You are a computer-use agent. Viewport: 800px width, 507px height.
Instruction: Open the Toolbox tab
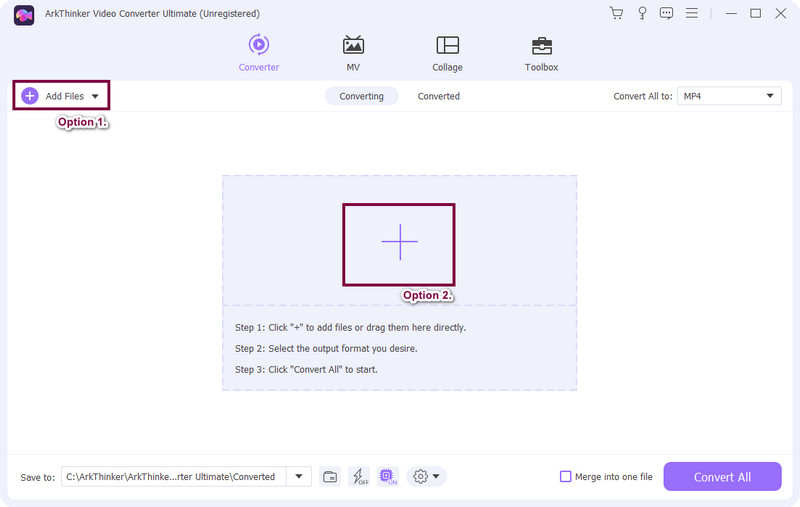click(x=541, y=53)
